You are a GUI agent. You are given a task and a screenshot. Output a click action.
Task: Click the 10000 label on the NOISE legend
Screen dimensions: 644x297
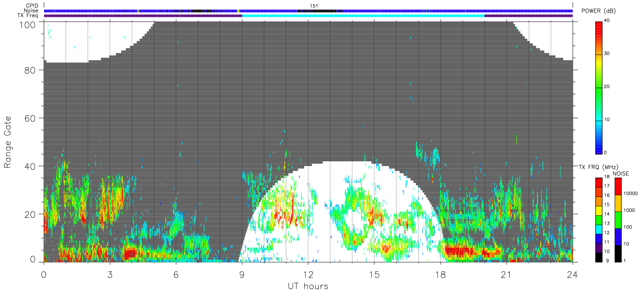coord(631,194)
